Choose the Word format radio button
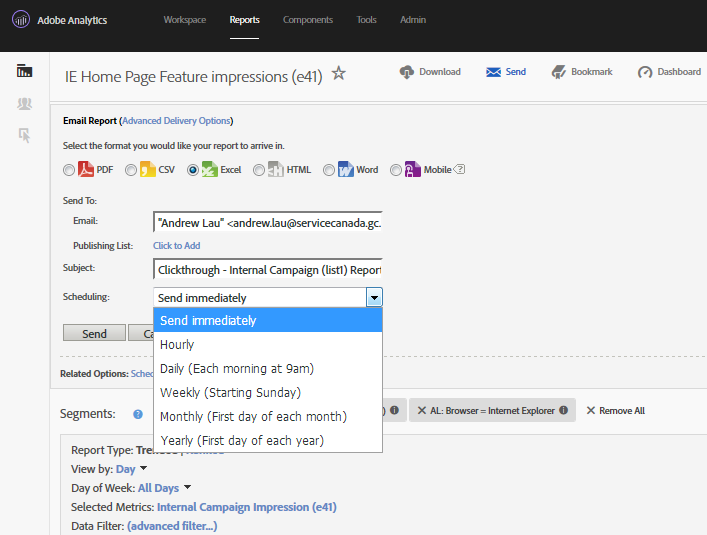The image size is (707, 535). [x=329, y=170]
